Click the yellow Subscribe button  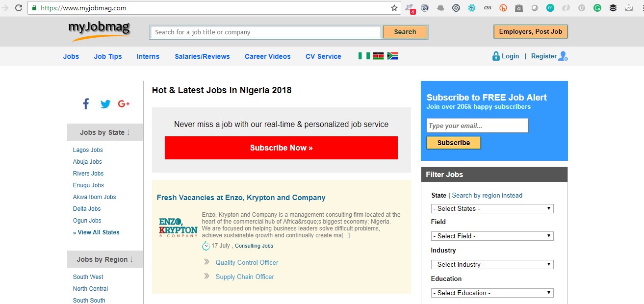click(454, 143)
